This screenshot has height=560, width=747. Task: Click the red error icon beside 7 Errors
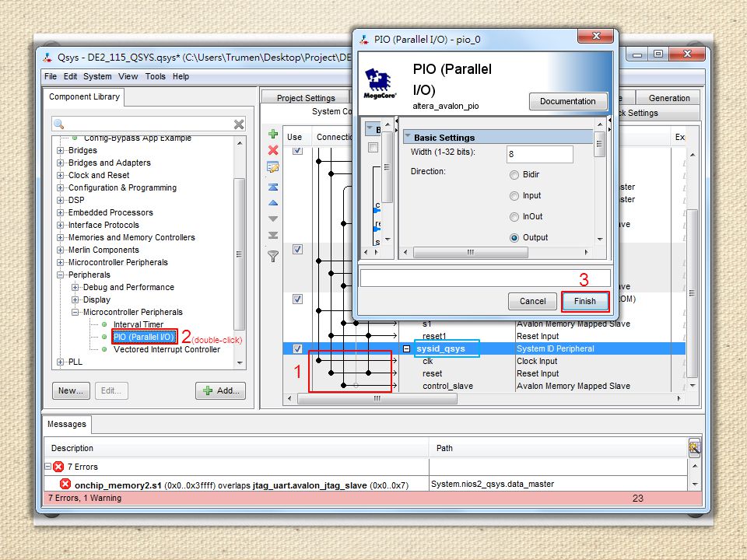(58, 467)
